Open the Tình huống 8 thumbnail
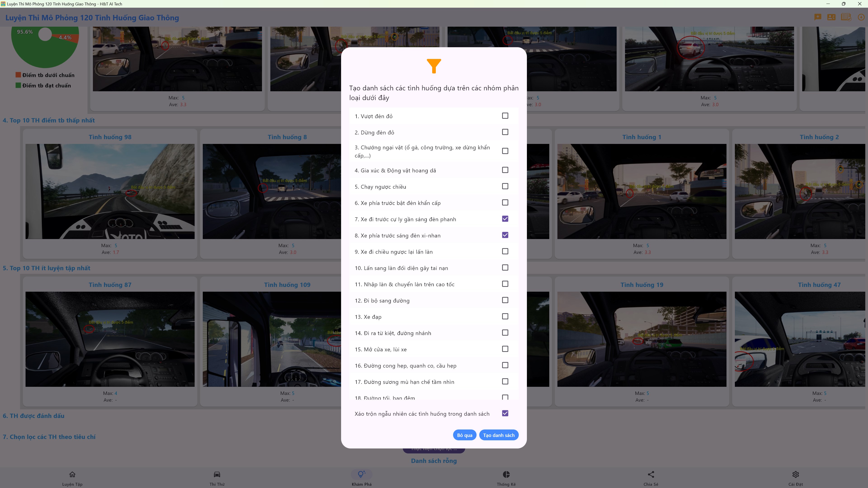The image size is (868, 488). 272,192
